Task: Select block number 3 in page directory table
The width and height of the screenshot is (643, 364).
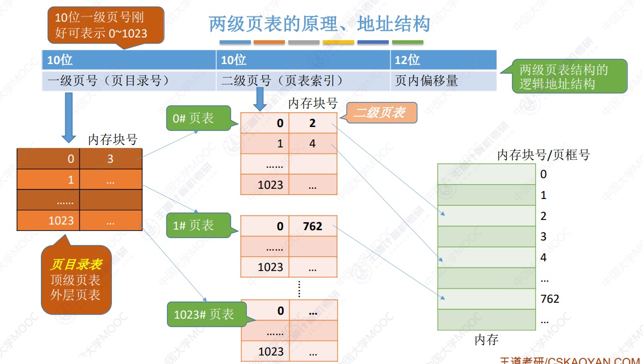Action: 111,159
